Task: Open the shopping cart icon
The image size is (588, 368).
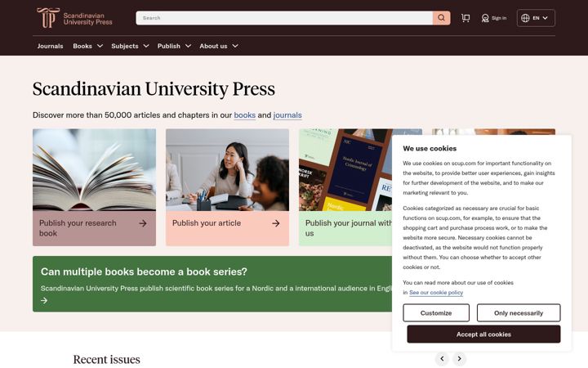Action: click(x=465, y=18)
